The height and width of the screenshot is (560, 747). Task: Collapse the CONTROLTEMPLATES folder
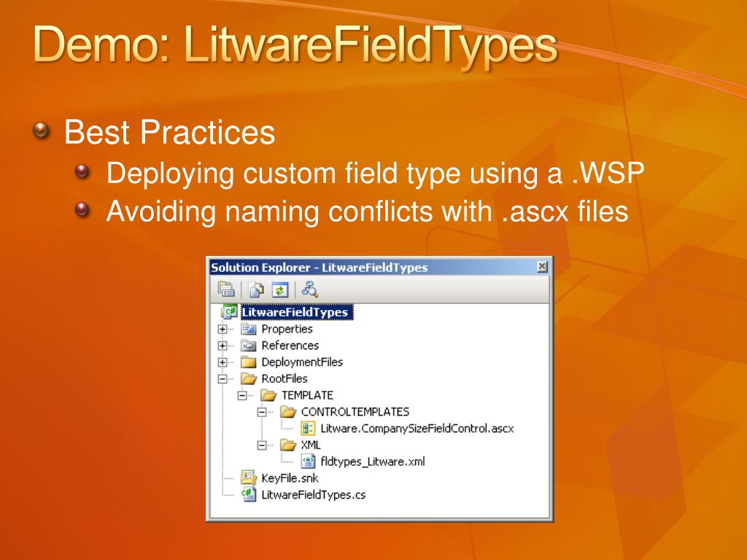pyautogui.click(x=262, y=412)
